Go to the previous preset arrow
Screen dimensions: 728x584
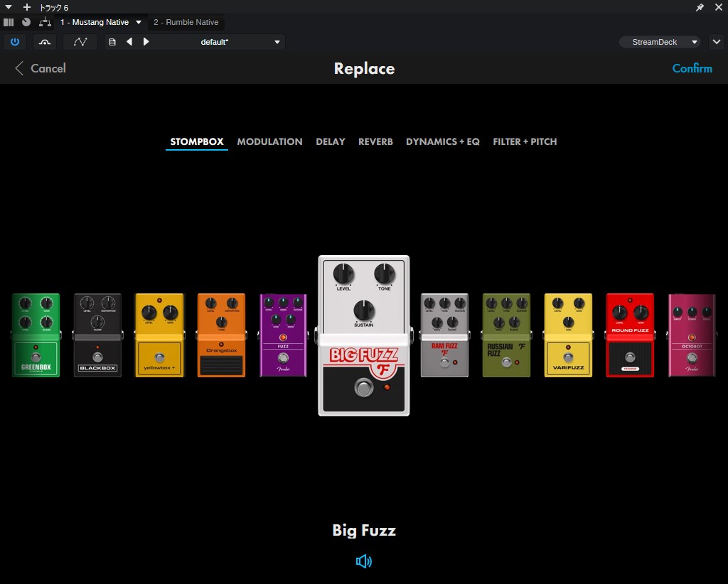pyautogui.click(x=129, y=42)
